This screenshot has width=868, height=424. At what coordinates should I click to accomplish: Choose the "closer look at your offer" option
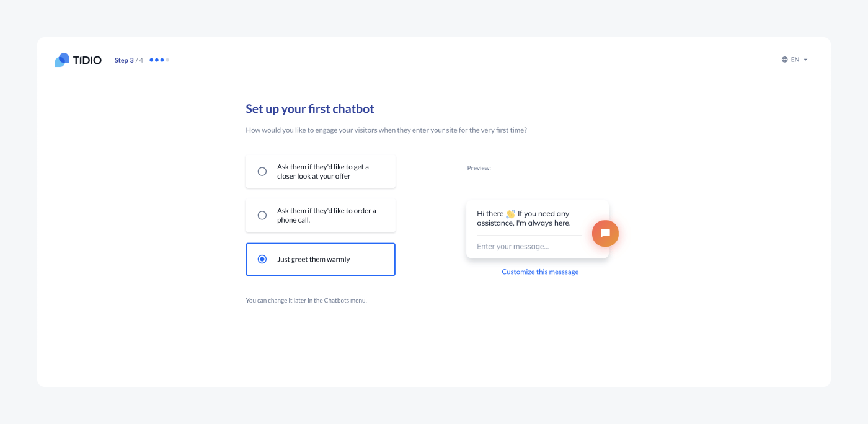pos(321,171)
